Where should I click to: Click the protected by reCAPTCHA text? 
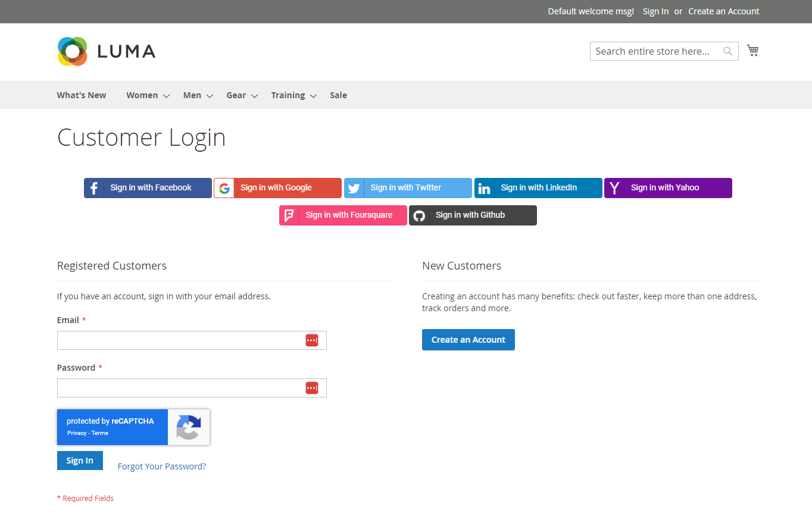110,421
